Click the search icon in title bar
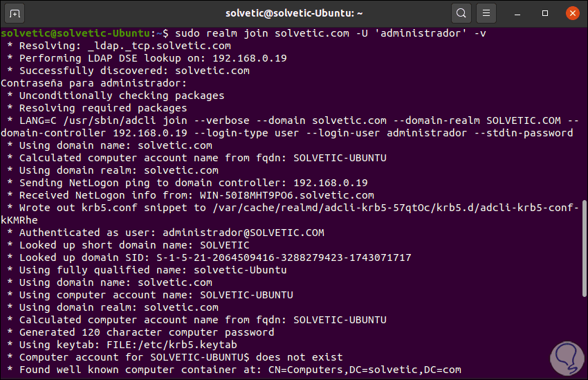The width and height of the screenshot is (588, 380). coord(461,12)
